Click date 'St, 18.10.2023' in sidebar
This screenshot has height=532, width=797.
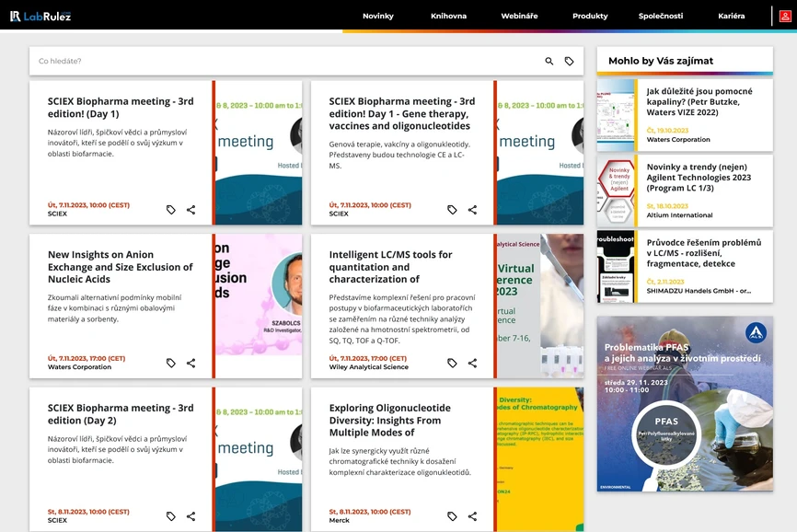click(x=667, y=206)
